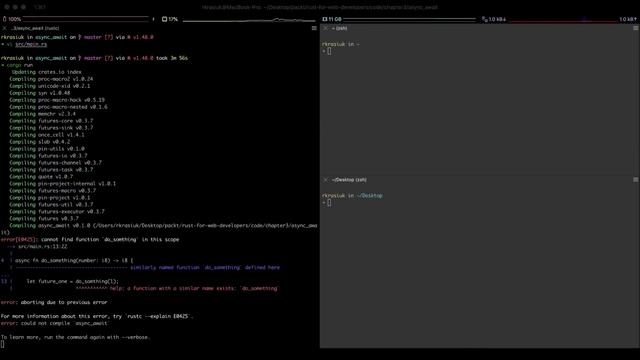The width and height of the screenshot is (640, 360).
Task: Click the battery level graph bar
Action: pyautogui.click(x=86, y=19)
